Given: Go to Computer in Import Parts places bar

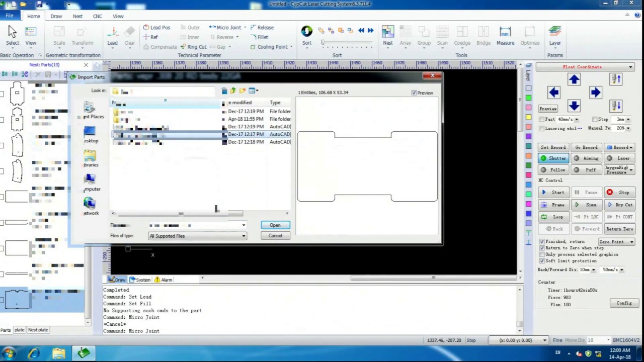Looking at the screenshot, I should [91, 183].
